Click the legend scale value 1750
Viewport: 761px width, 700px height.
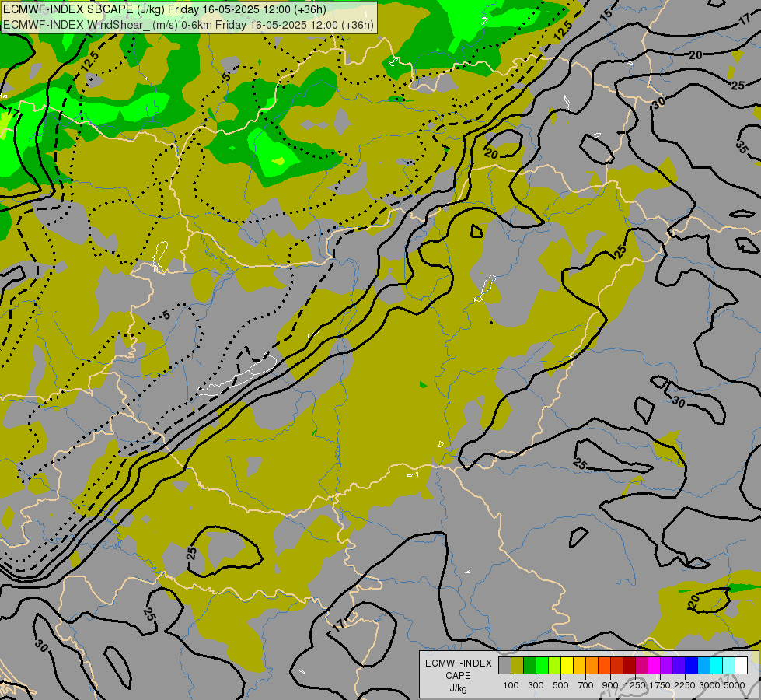click(x=660, y=685)
